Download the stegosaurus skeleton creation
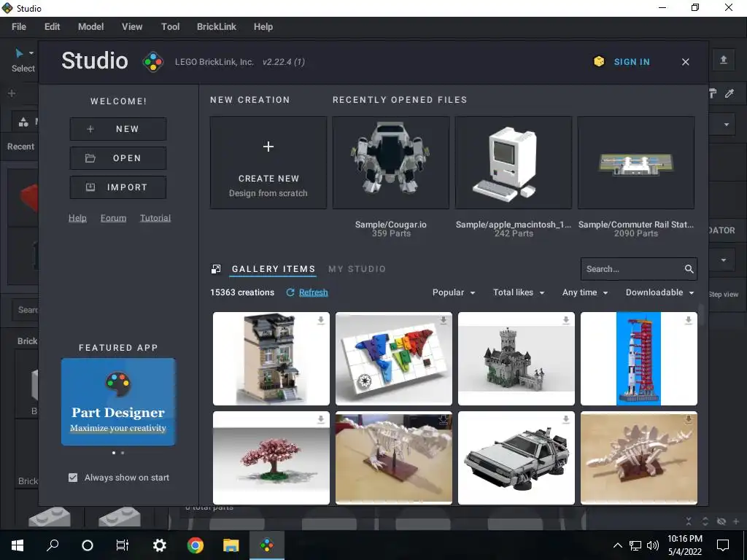This screenshot has width=747, height=560. click(688, 419)
